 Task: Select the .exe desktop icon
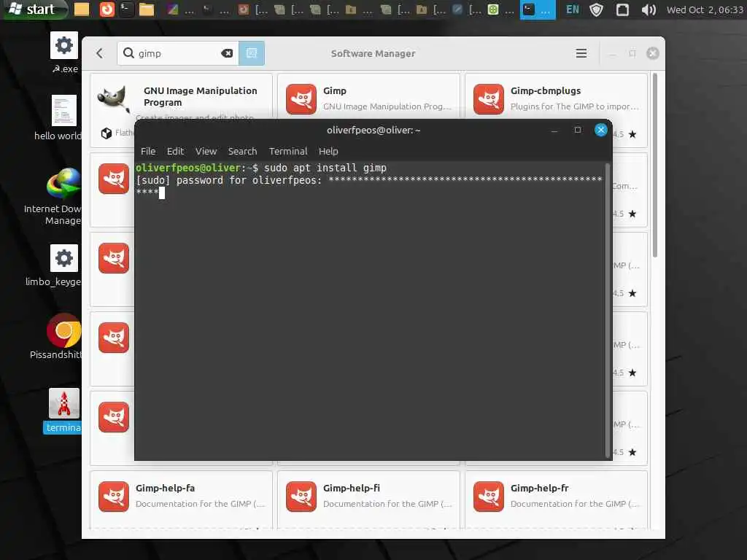64,52
